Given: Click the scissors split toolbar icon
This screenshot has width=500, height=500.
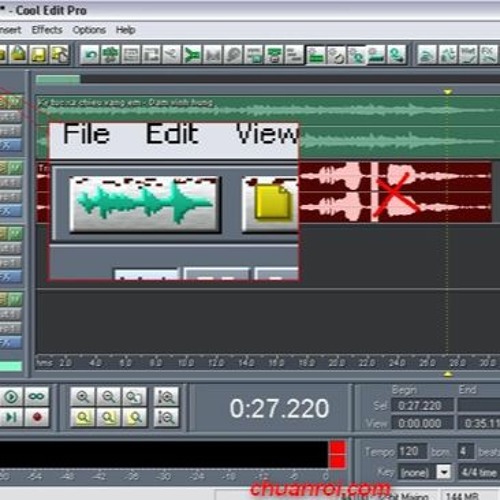Looking at the screenshot, I should point(171,54).
